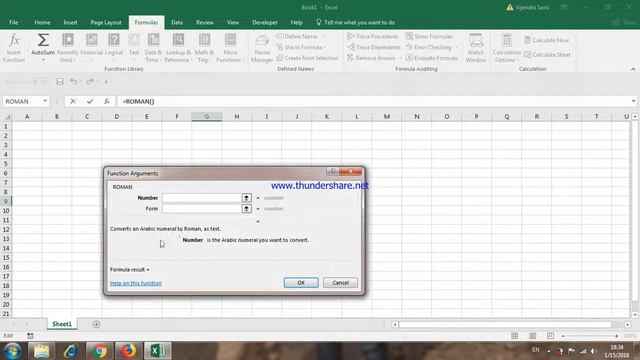The height and width of the screenshot is (360, 640).
Task: Open Math & Trig functions
Action: pos(204,48)
